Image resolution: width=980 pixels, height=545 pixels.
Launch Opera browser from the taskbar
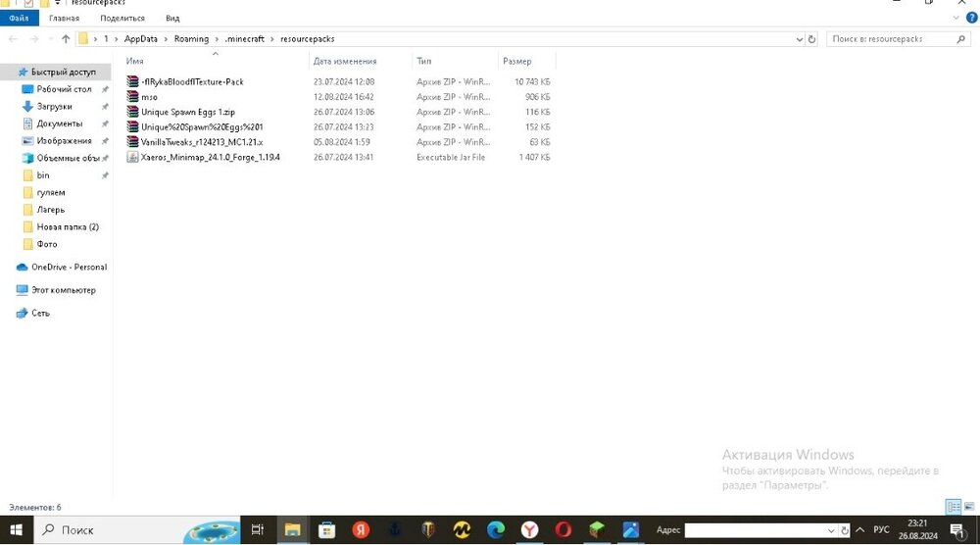point(563,530)
